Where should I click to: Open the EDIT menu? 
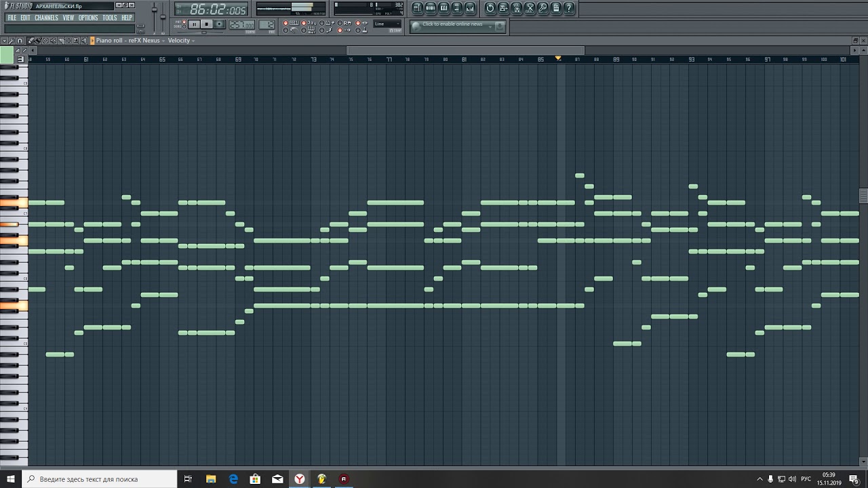[25, 18]
